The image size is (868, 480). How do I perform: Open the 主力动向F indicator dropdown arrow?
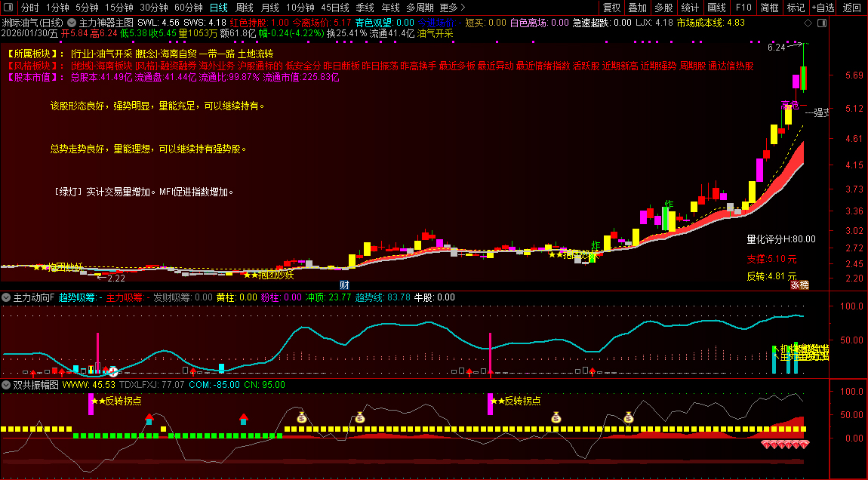(6, 297)
